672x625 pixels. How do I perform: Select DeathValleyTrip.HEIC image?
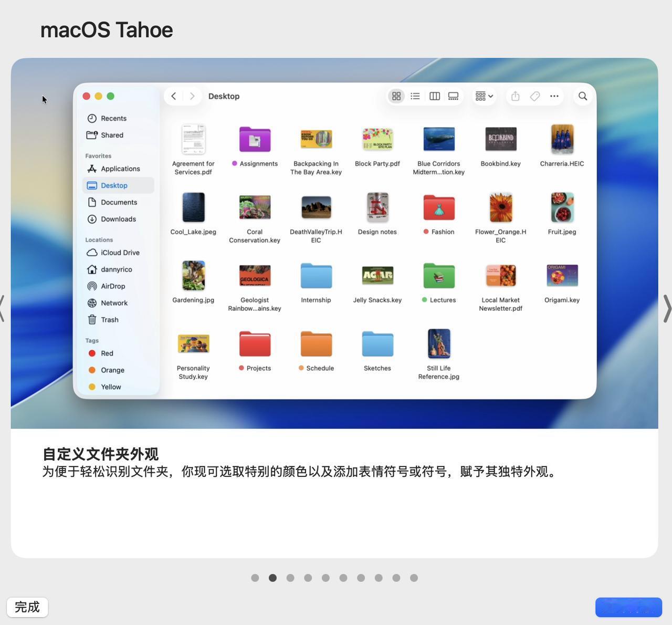point(316,207)
